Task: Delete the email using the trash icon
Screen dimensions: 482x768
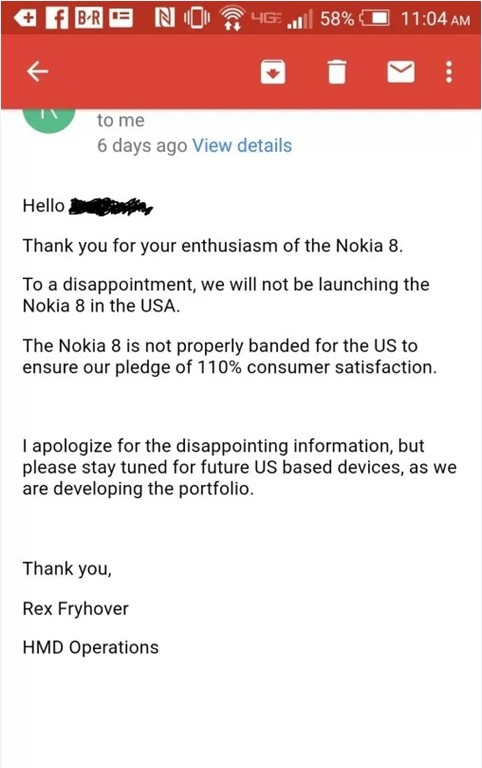Action: coord(337,72)
